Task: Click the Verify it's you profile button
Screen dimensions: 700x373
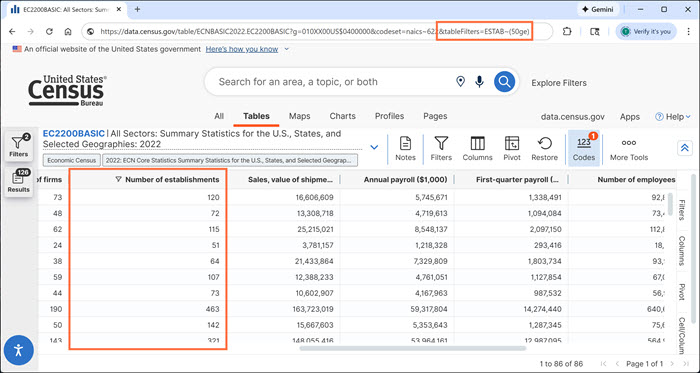Action: coord(646,31)
